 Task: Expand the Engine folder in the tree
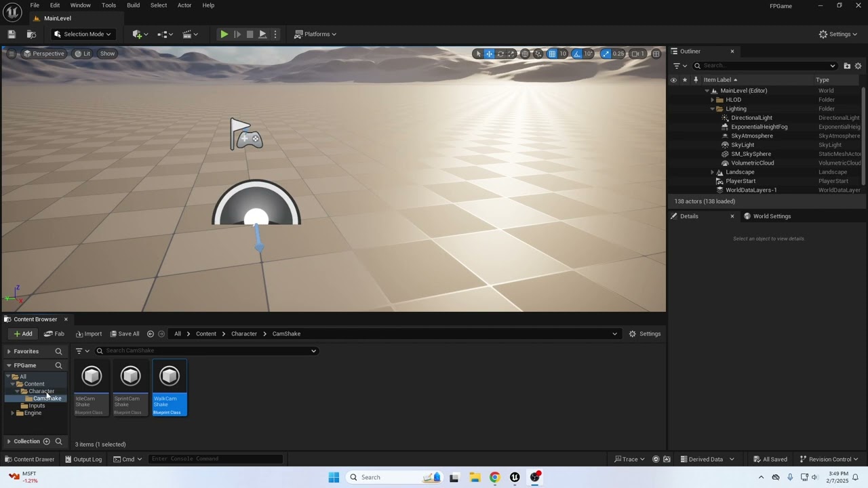(13, 413)
